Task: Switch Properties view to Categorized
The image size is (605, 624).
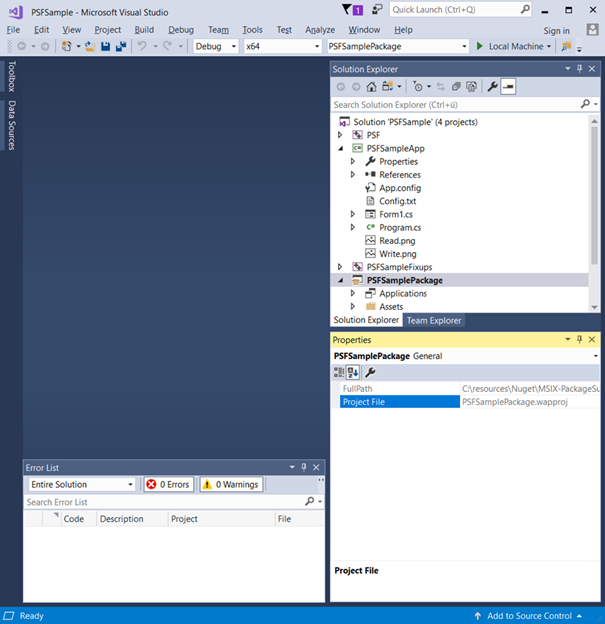Action: [339, 372]
